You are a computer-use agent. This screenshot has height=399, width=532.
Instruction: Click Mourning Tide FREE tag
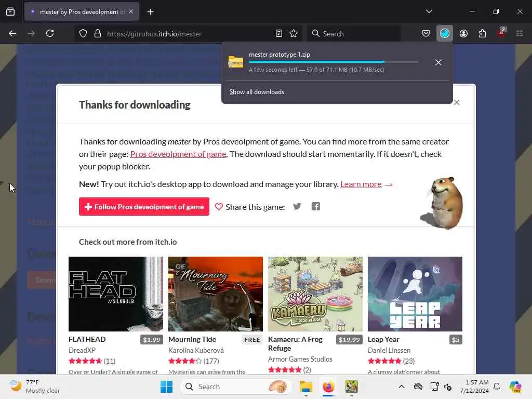click(x=252, y=340)
